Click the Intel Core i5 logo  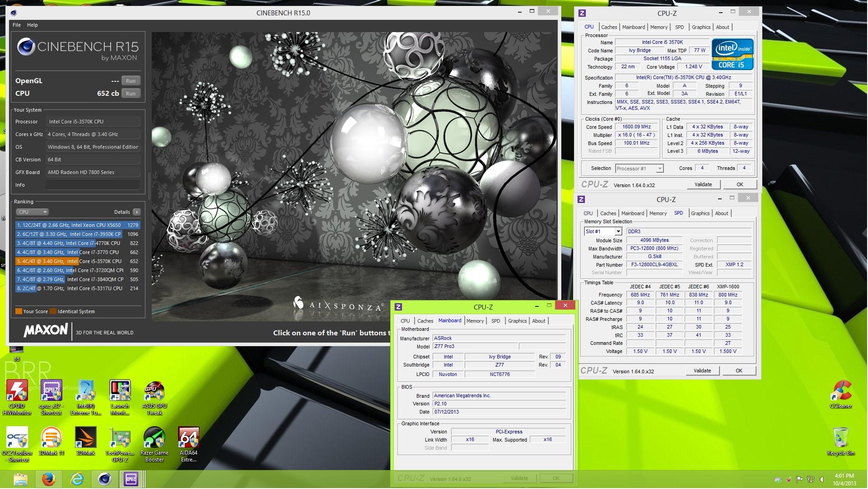click(733, 54)
